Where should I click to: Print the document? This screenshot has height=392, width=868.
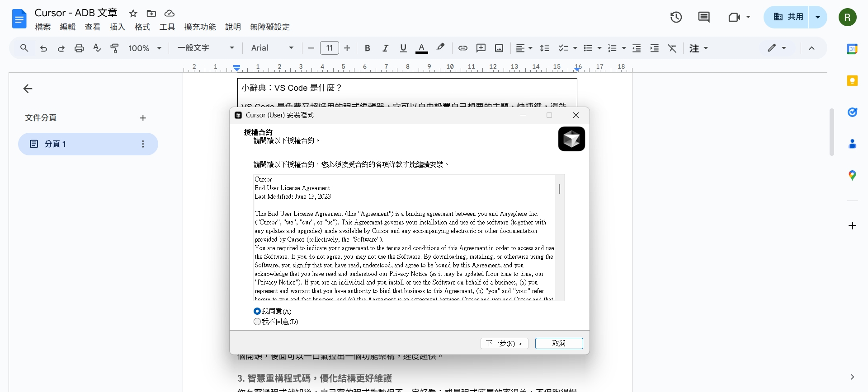click(79, 48)
